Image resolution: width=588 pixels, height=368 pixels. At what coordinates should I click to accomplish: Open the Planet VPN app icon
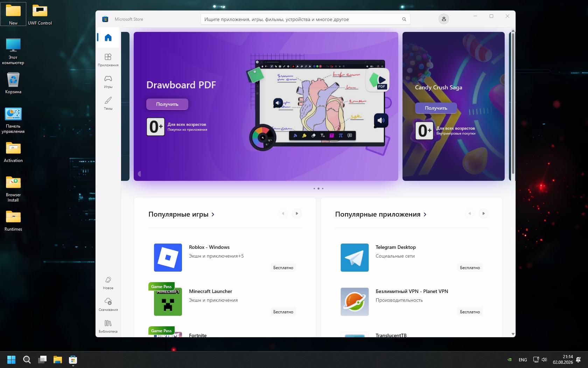point(355,302)
